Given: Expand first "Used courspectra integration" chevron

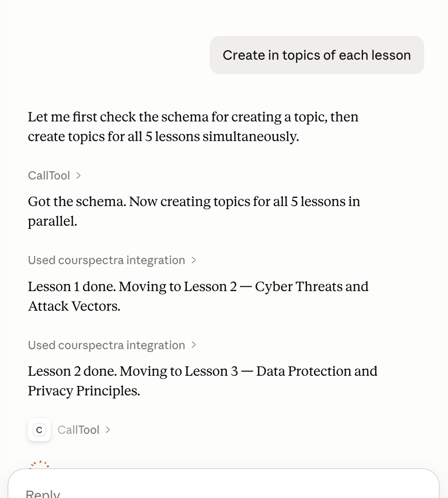Looking at the screenshot, I should click(194, 260).
